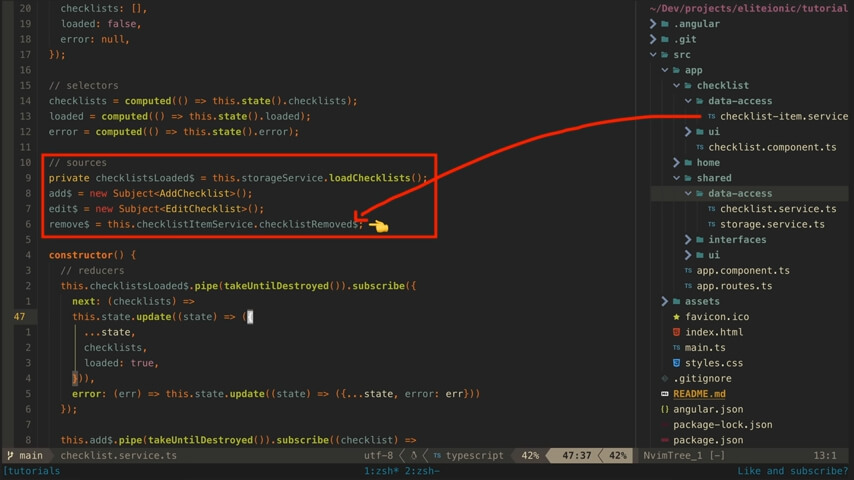
Task: Click the favicon.ico star icon
Action: click(x=676, y=317)
